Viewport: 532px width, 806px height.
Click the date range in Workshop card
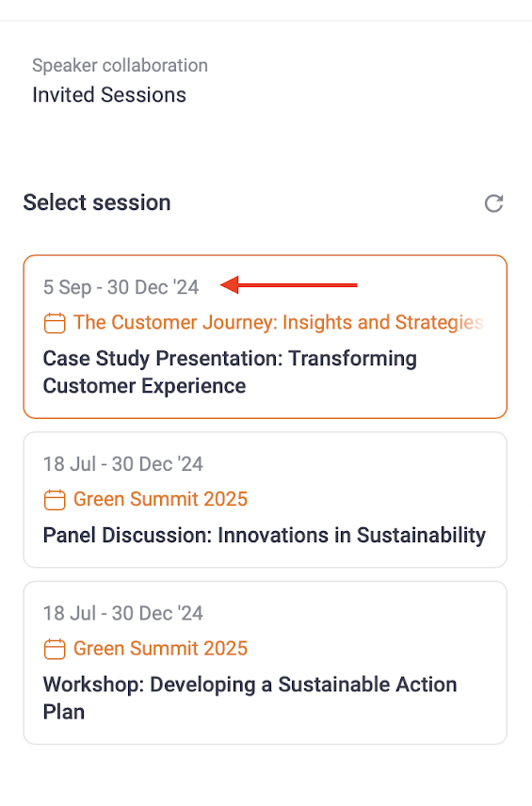[122, 613]
